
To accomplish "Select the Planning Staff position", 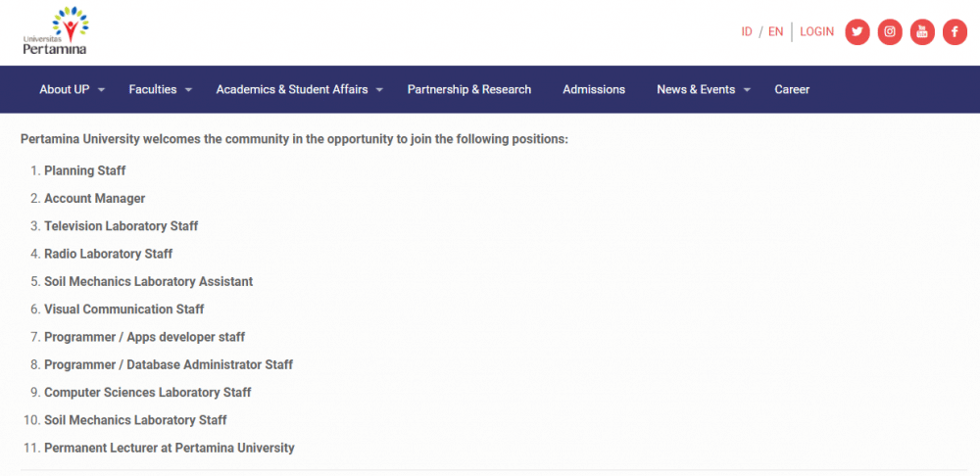I will click(x=85, y=171).
